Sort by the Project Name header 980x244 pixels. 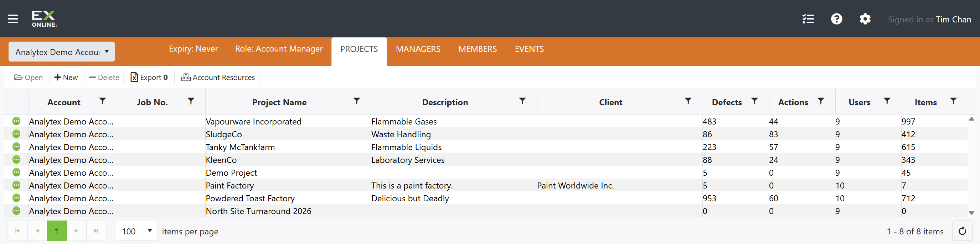pyautogui.click(x=279, y=102)
